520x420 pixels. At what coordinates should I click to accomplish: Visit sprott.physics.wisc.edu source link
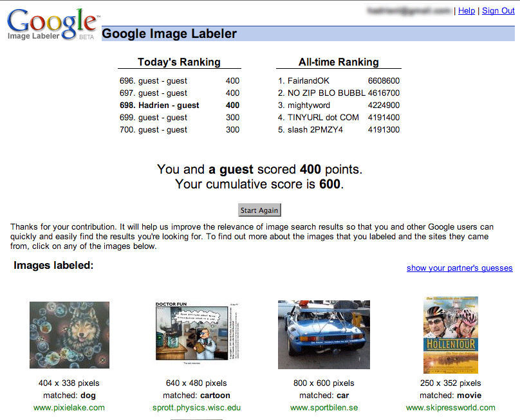click(x=197, y=407)
